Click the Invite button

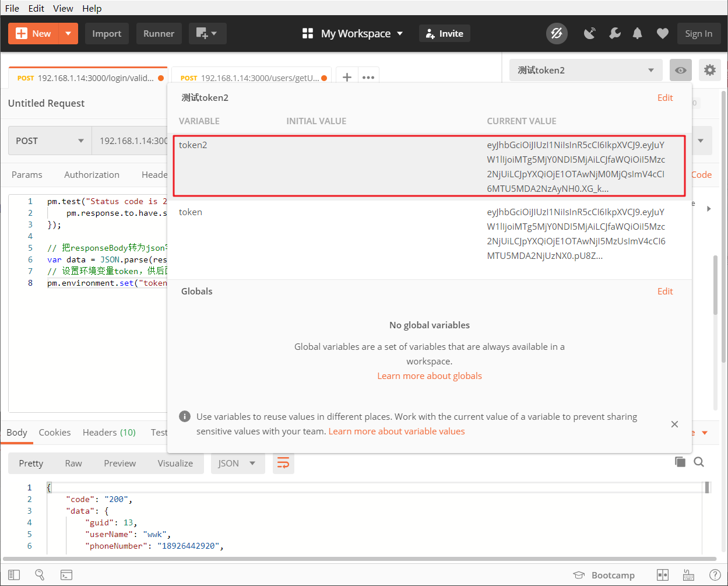(445, 34)
